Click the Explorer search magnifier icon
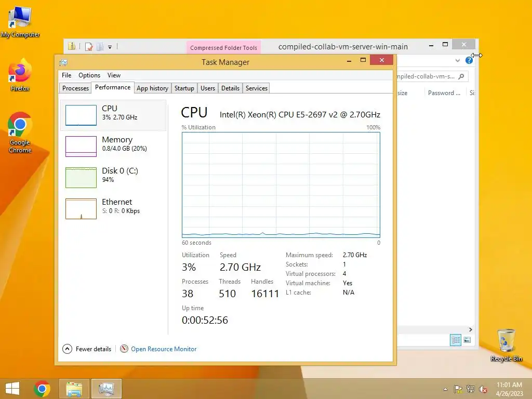 click(461, 76)
